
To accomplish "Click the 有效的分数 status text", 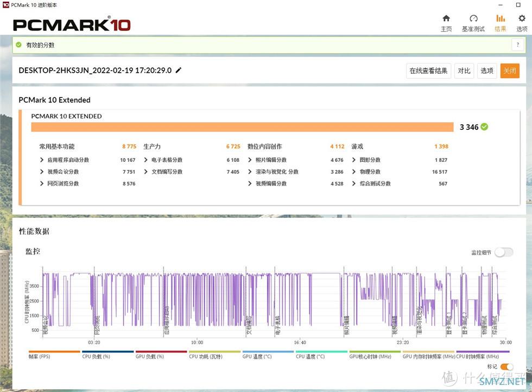I will 40,45.
